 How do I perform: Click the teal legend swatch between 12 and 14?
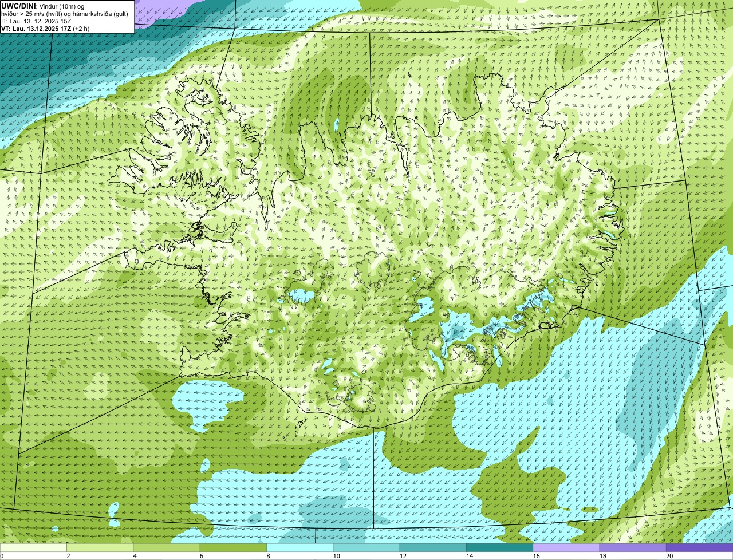433,548
